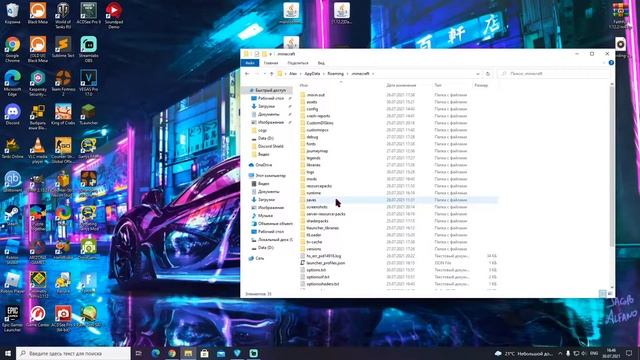Select Counter-Strike Global Offensive desktop icon

coord(63,150)
